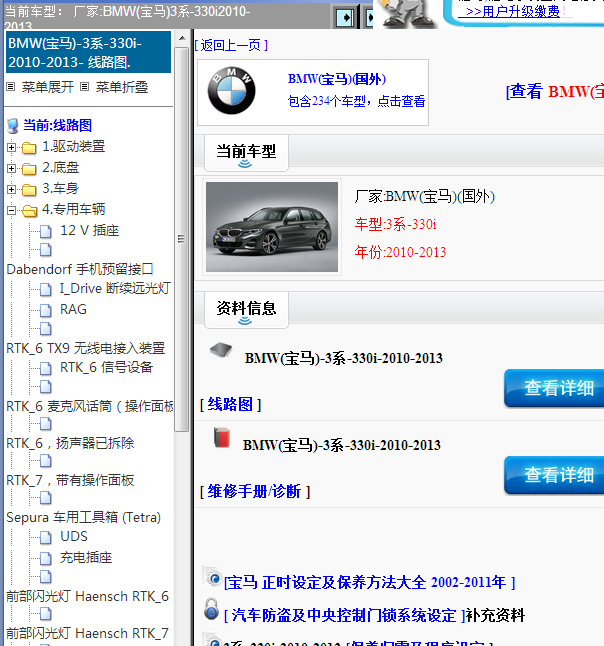Click the 2.底盘 folder icon

pyautogui.click(x=29, y=169)
